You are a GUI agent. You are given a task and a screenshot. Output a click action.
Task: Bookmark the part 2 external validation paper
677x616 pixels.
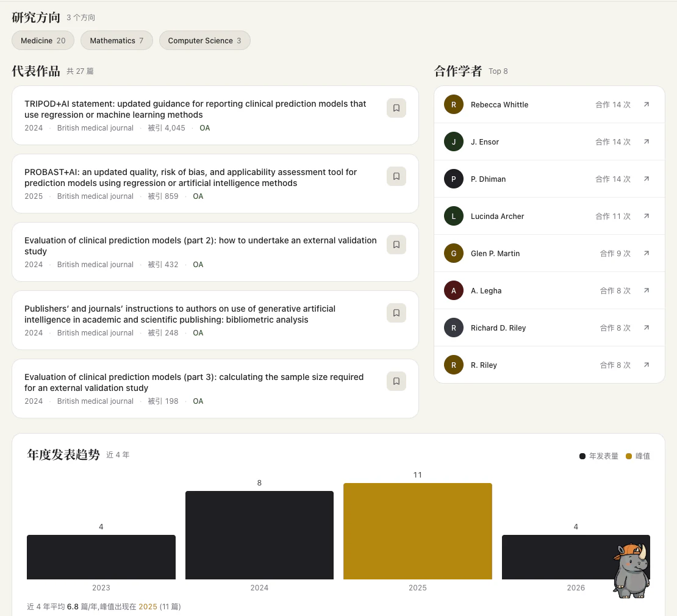[x=396, y=245]
